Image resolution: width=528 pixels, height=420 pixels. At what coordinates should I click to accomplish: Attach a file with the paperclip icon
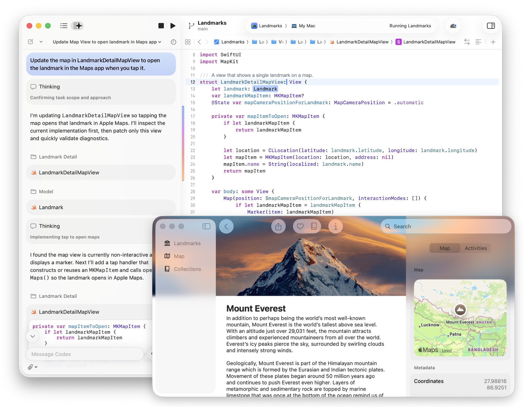click(30, 367)
